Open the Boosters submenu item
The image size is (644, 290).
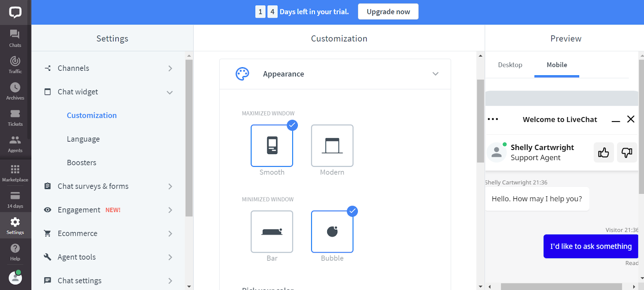point(82,162)
